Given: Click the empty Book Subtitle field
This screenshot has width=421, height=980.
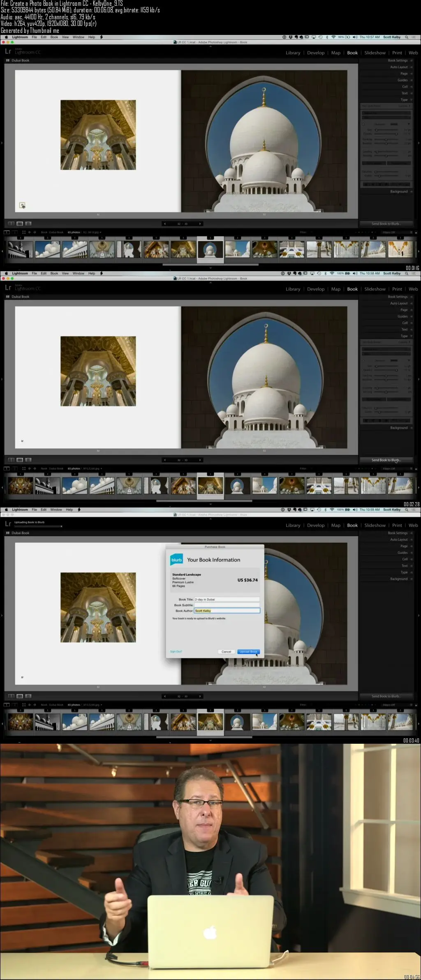Looking at the screenshot, I should pyautogui.click(x=227, y=605).
